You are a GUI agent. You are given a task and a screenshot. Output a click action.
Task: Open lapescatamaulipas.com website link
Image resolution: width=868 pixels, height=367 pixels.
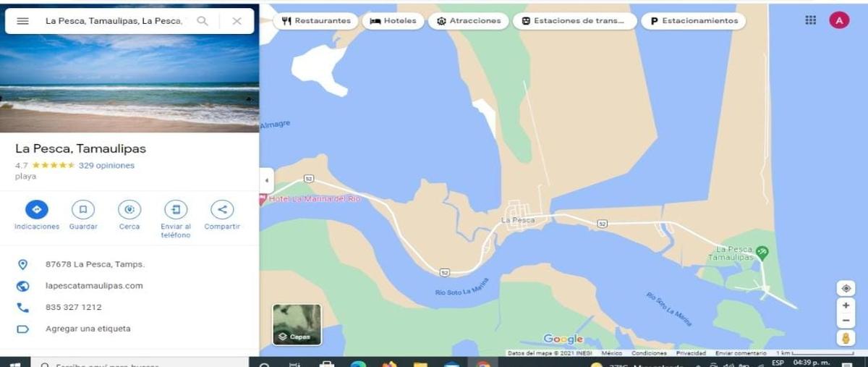click(94, 286)
